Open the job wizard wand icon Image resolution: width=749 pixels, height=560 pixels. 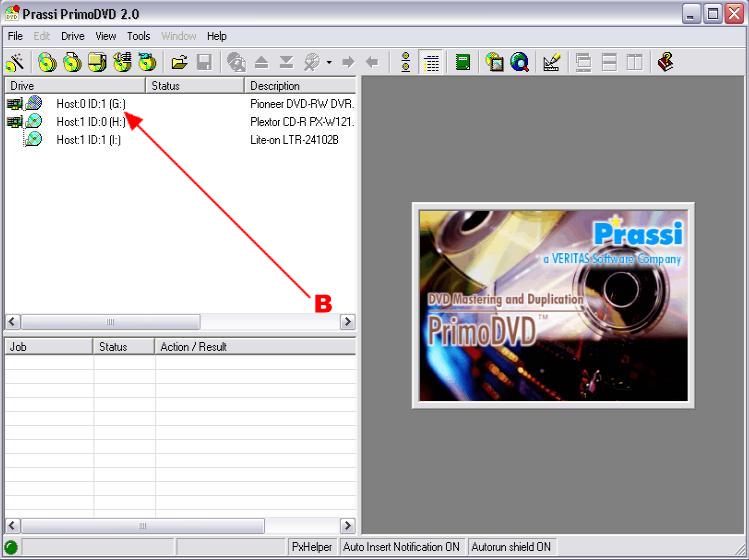(x=15, y=62)
